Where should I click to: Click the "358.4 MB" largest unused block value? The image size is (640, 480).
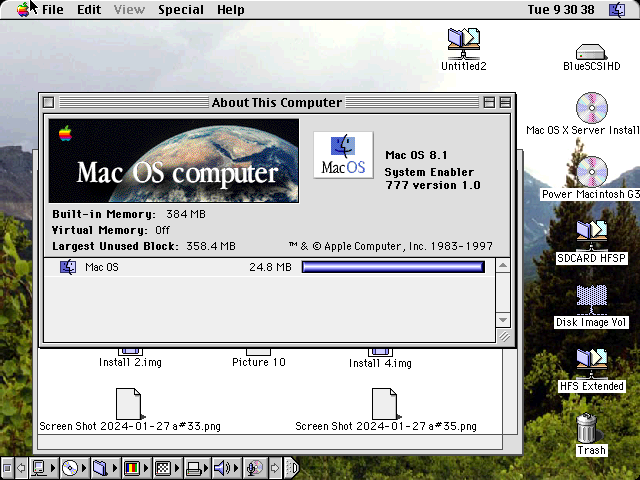tap(211, 246)
